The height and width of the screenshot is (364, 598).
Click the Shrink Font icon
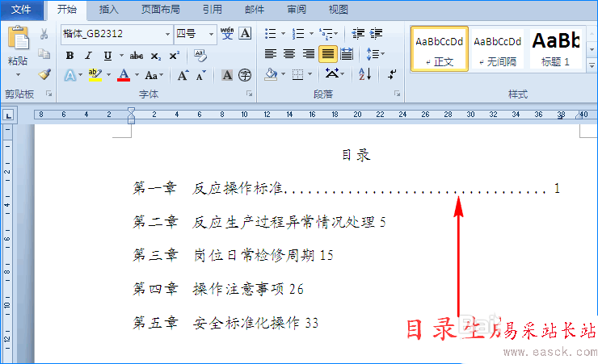pos(201,75)
